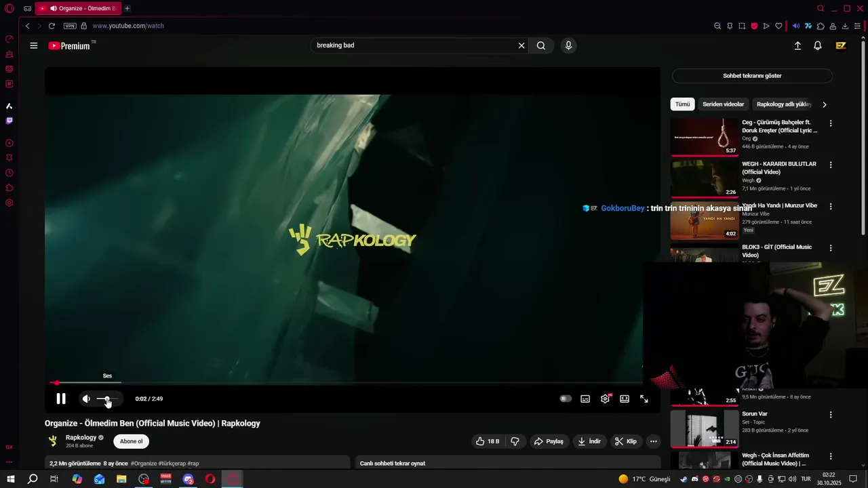Image resolution: width=868 pixels, height=488 pixels.
Task: Like the video with 18 B button
Action: [x=488, y=441]
